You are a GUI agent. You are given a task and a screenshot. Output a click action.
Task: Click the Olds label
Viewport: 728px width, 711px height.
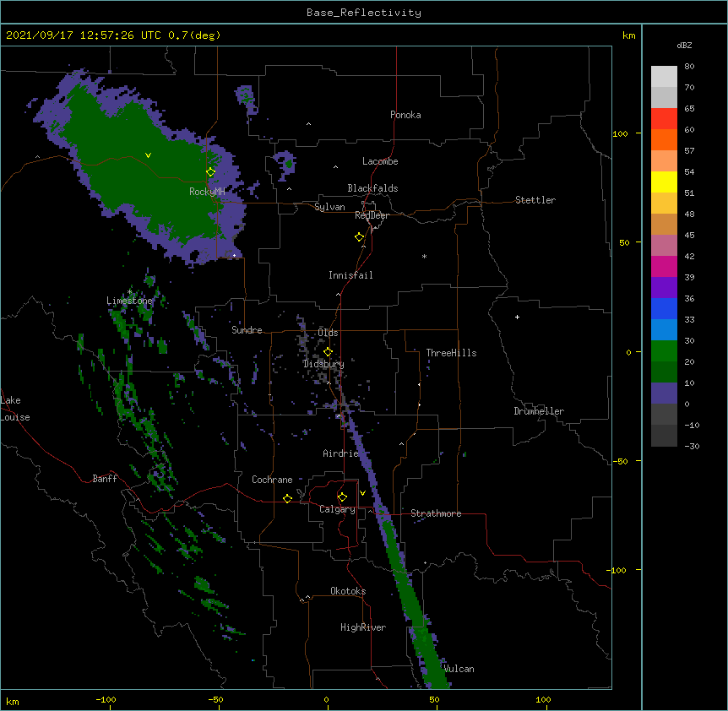click(328, 333)
